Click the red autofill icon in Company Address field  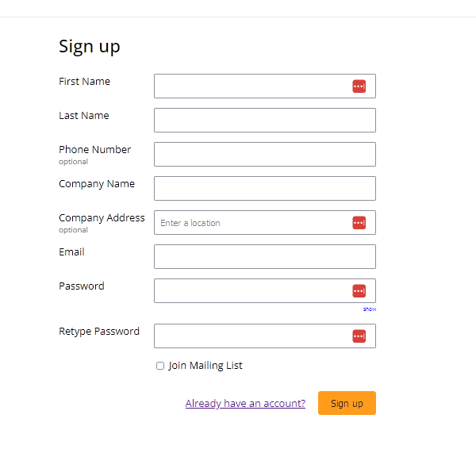(x=359, y=222)
